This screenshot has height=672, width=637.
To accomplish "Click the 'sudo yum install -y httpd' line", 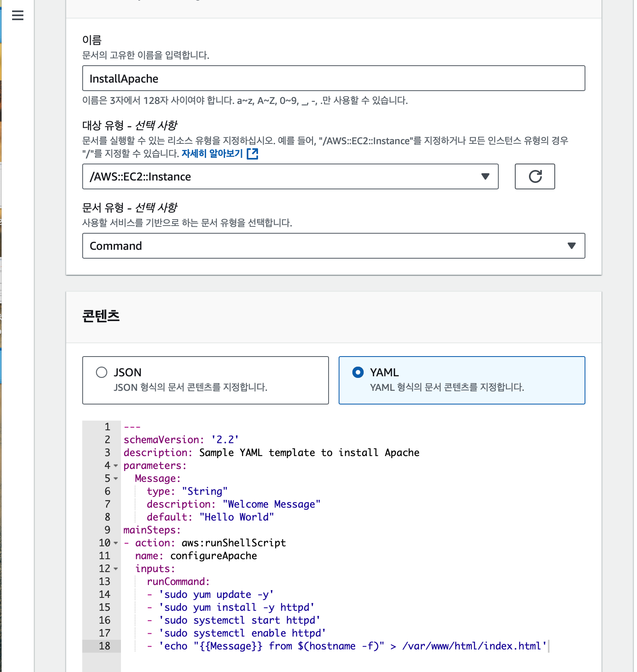I will click(231, 607).
